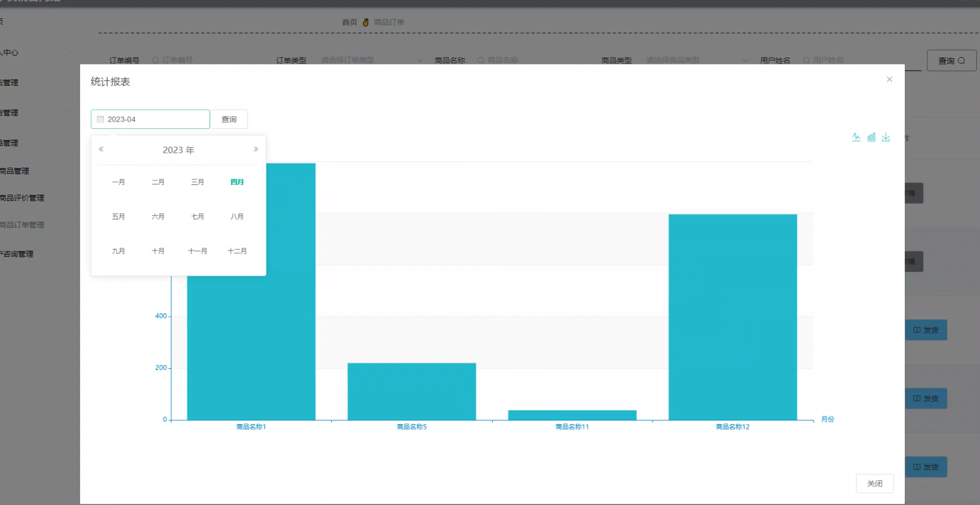Select 十月 in the month picker

click(158, 251)
